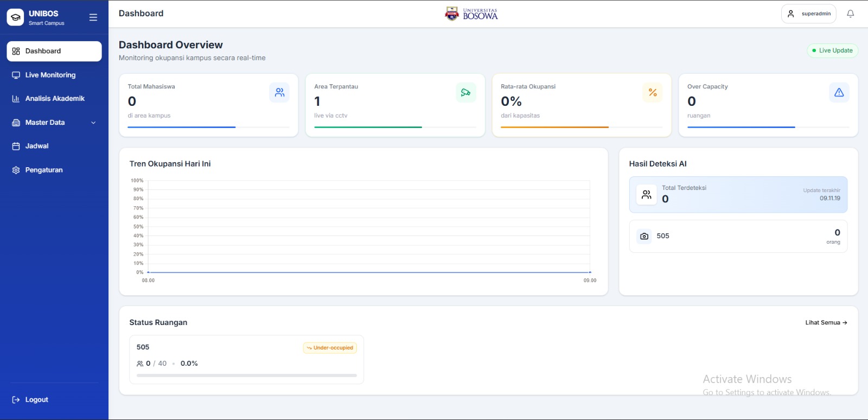The image size is (868, 420).
Task: Click the Over Capacity warning triangle icon
Action: pyautogui.click(x=839, y=92)
